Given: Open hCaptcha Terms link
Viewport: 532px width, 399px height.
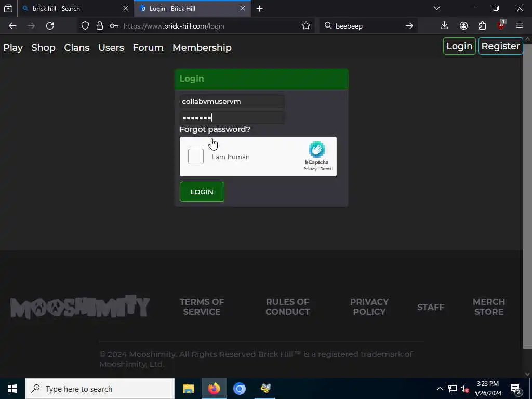Looking at the screenshot, I should pos(326,169).
